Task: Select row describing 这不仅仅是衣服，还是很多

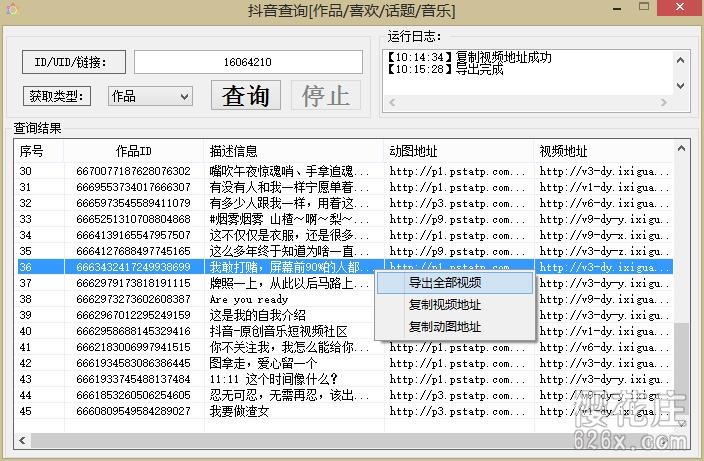Action: tap(345, 235)
